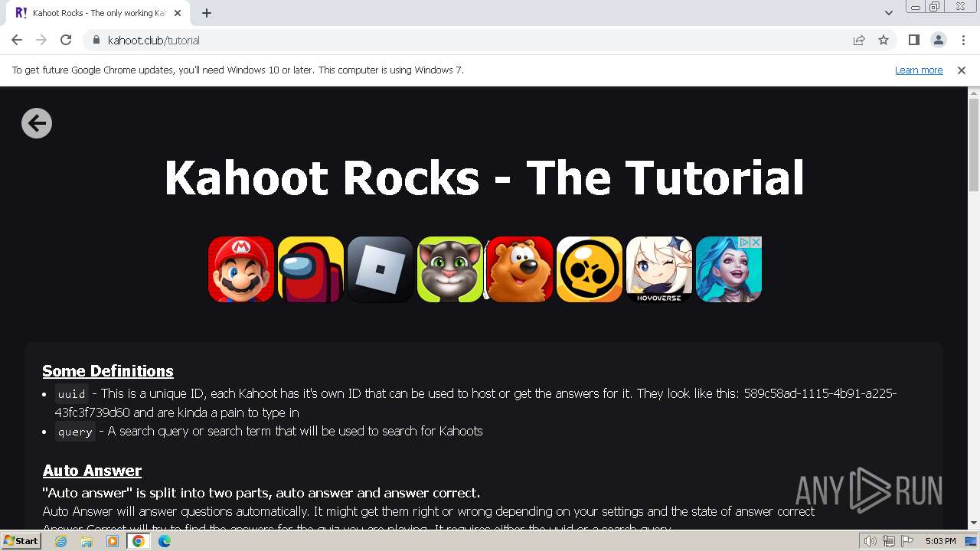Open the Roblox ad icon
Image resolution: width=980 pixels, height=551 pixels.
point(381,269)
